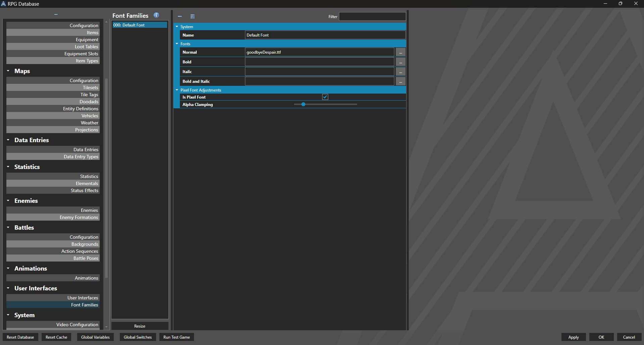Browse for a Normal font file
Viewport: 644px width, 345px height.
pyautogui.click(x=400, y=52)
